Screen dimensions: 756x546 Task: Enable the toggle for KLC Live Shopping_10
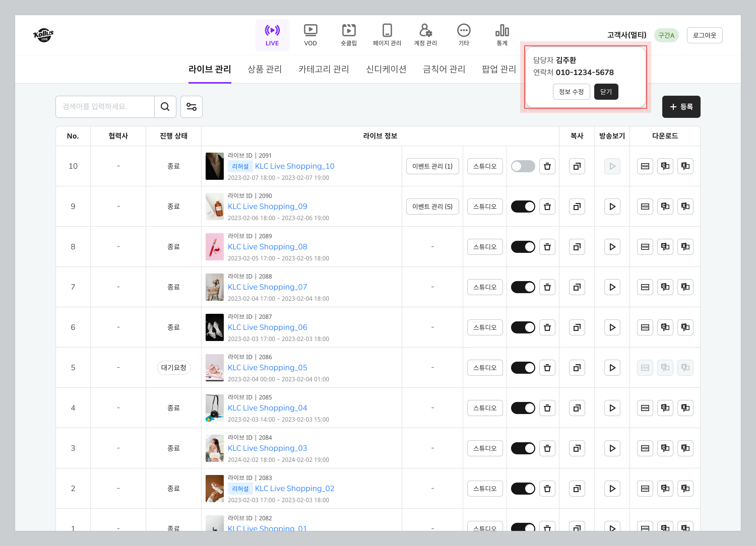click(523, 166)
